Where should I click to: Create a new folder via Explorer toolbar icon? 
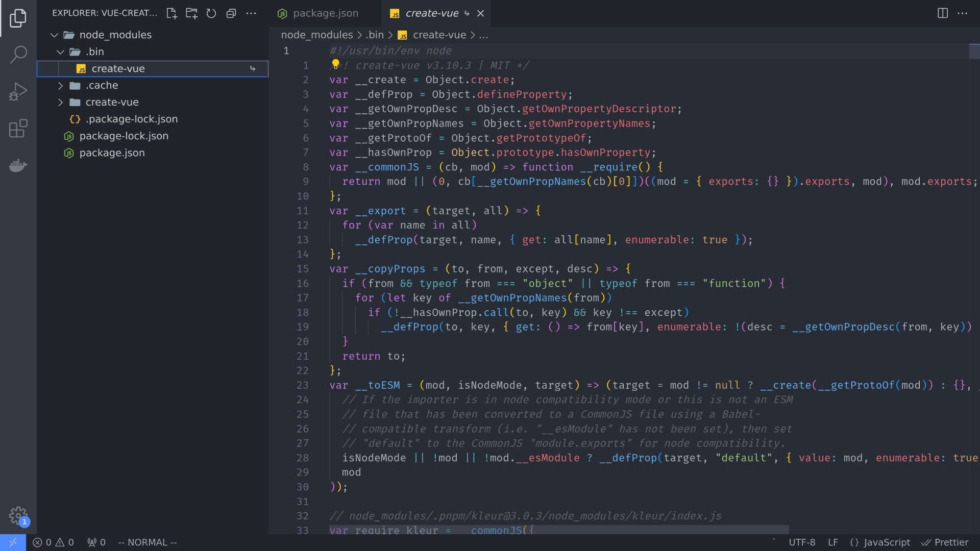[191, 14]
